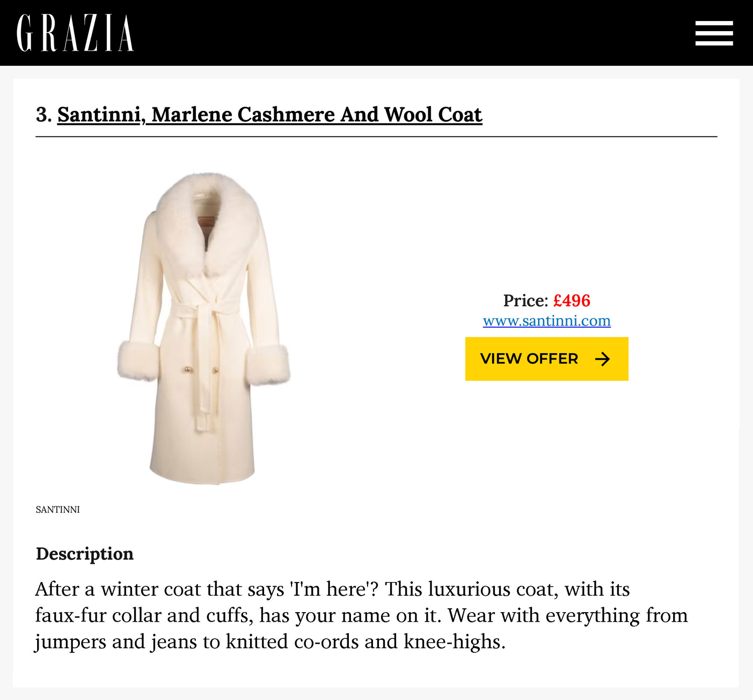753x700 pixels.
Task: Click the red £496 price
Action: point(572,301)
